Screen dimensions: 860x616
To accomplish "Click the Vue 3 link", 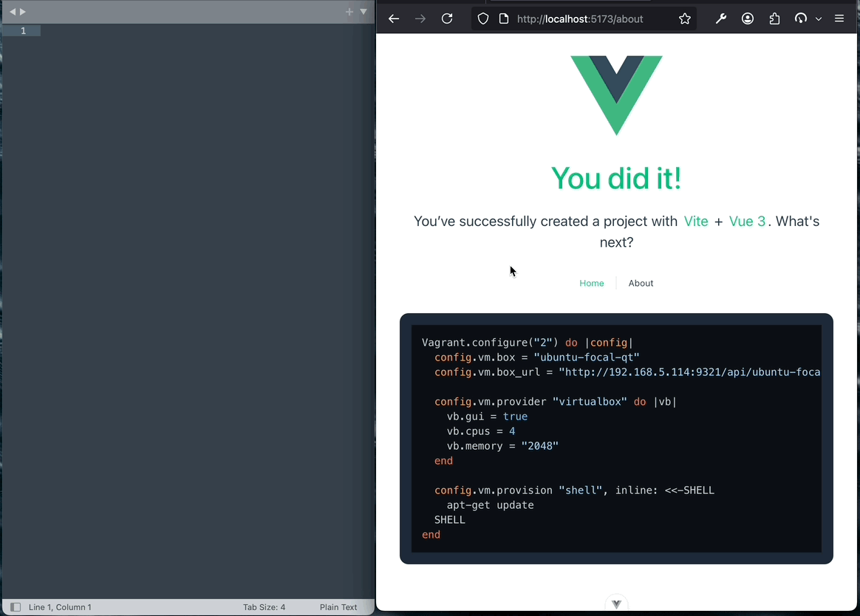I will point(747,221).
